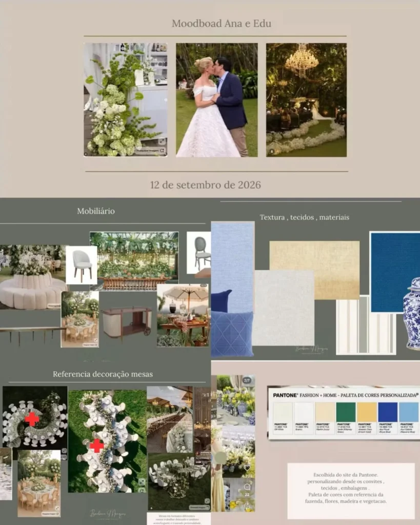Tap the heart like icon above 4,202

coord(247,468)
